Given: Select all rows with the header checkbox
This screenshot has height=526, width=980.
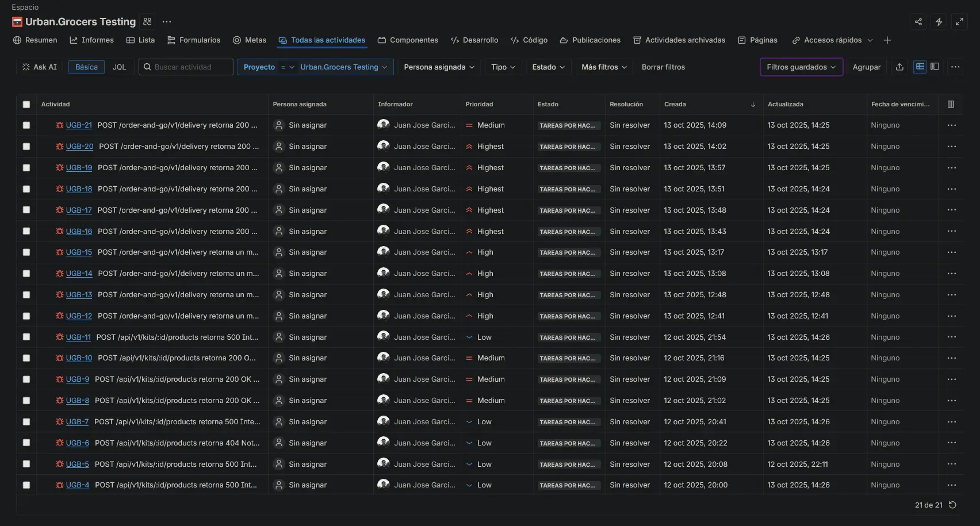Looking at the screenshot, I should click(26, 105).
